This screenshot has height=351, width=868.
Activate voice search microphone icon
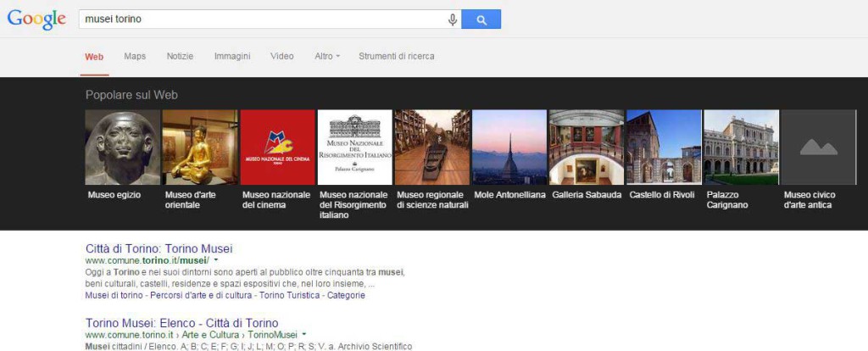(453, 20)
